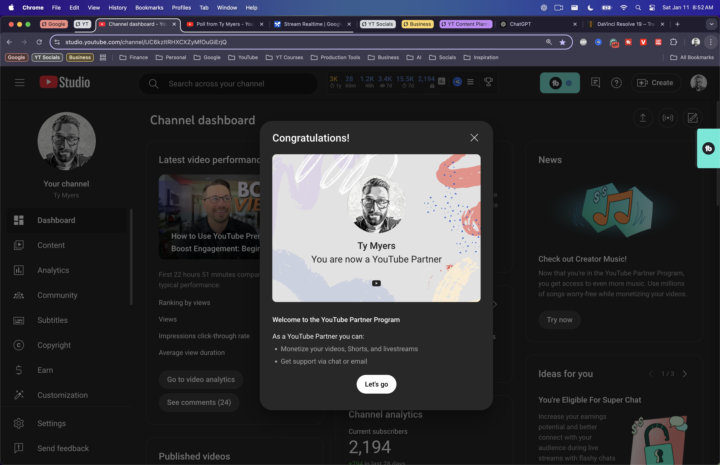
Task: Click the address bar URL
Action: point(146,42)
